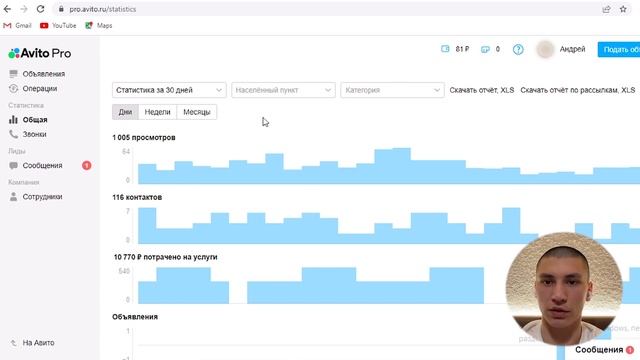Go to На Авито link
Image resolution: width=640 pixels, height=360 pixels.
point(38,343)
